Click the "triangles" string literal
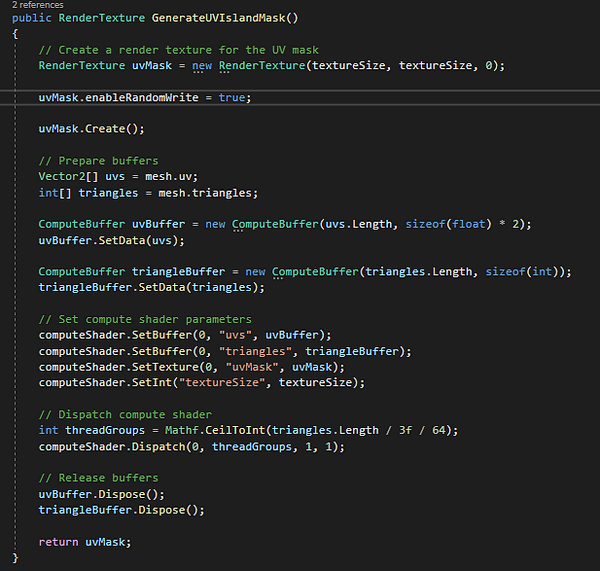The width and height of the screenshot is (600, 571). pyautogui.click(x=255, y=351)
